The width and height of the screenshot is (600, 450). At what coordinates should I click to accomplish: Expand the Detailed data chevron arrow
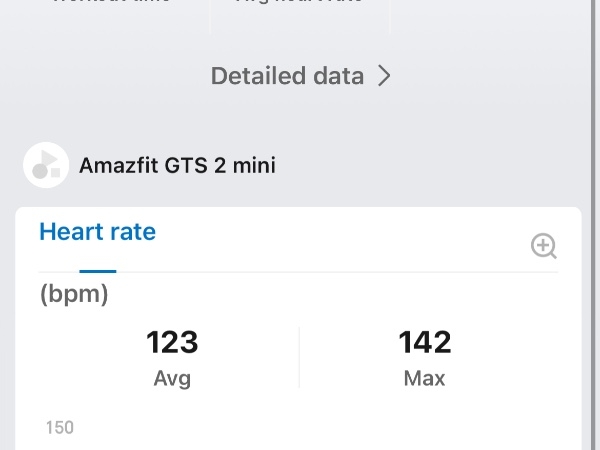point(384,76)
